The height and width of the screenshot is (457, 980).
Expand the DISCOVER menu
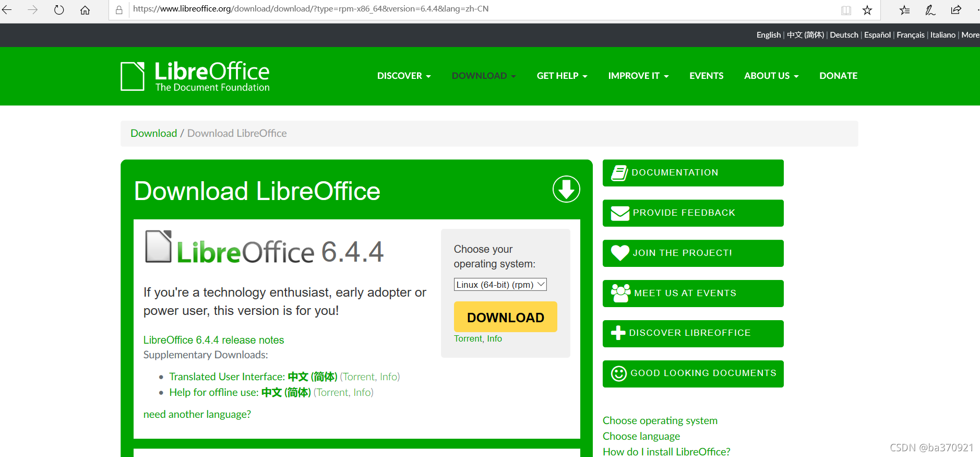click(404, 76)
